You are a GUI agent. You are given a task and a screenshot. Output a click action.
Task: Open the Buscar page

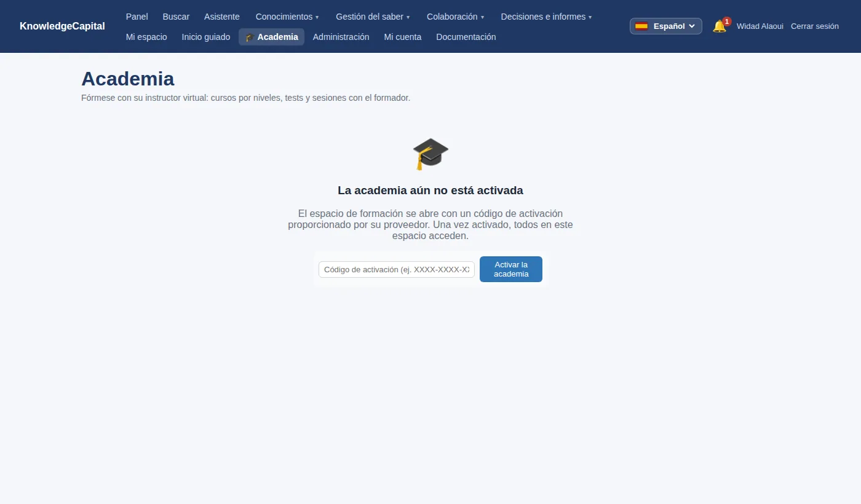tap(176, 17)
